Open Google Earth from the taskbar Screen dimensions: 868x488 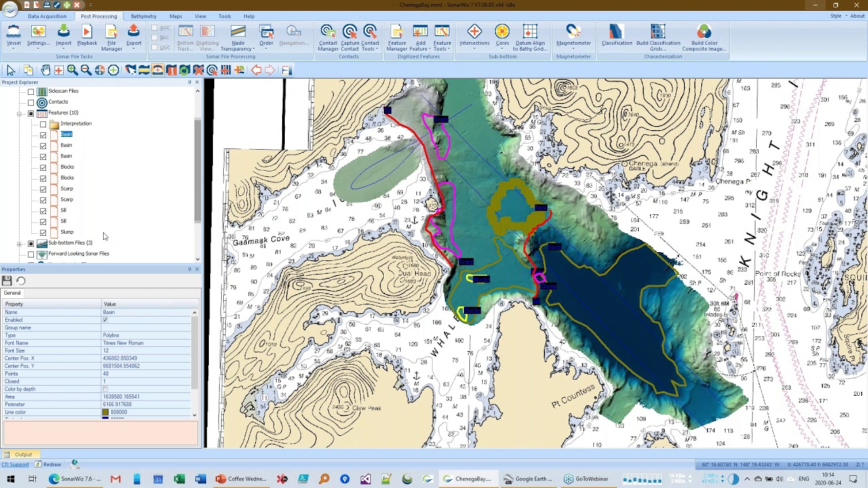click(x=528, y=479)
